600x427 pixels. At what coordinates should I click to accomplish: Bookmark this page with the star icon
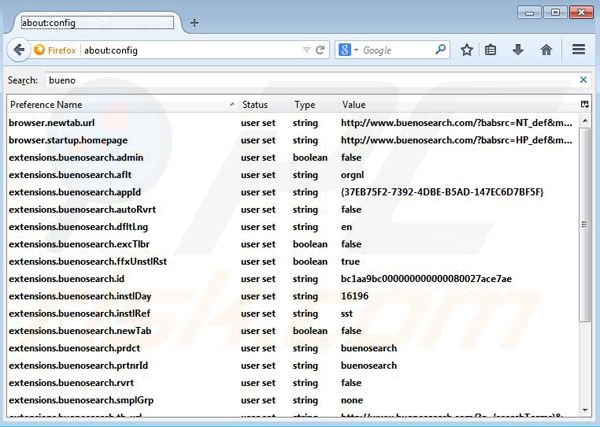click(x=466, y=50)
